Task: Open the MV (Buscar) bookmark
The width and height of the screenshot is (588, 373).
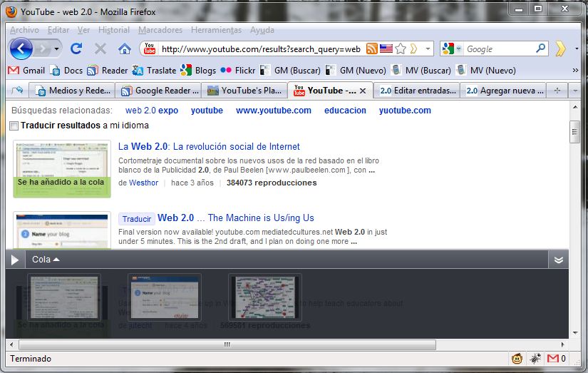Action: (421, 70)
